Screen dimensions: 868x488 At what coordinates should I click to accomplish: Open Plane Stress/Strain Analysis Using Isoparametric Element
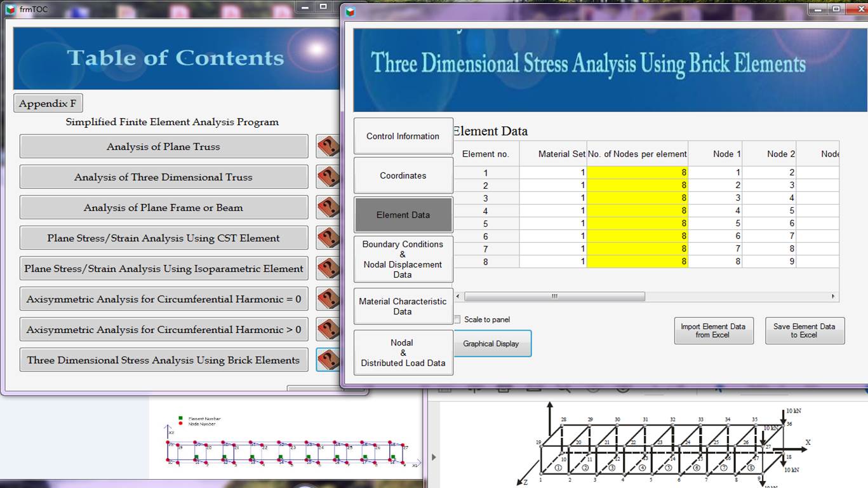(164, 269)
